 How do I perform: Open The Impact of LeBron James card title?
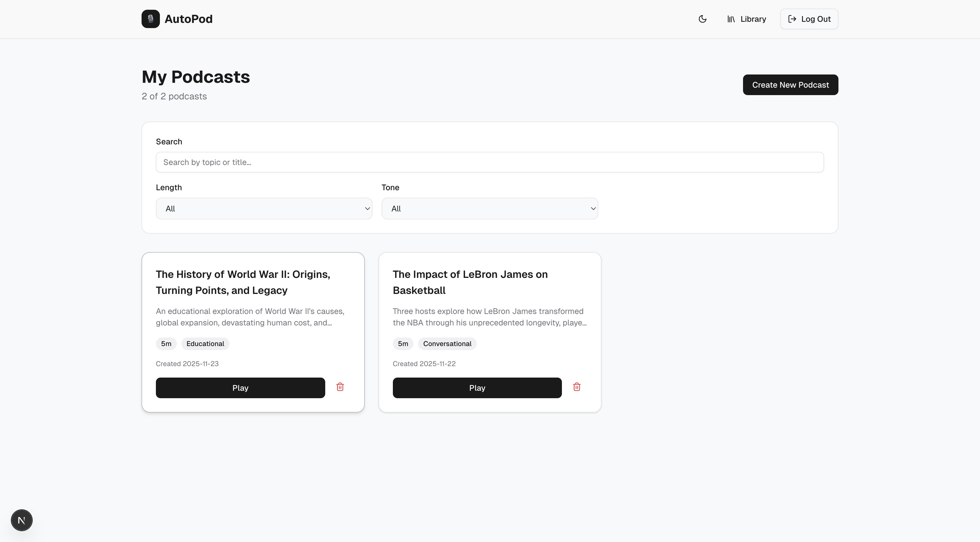click(470, 282)
